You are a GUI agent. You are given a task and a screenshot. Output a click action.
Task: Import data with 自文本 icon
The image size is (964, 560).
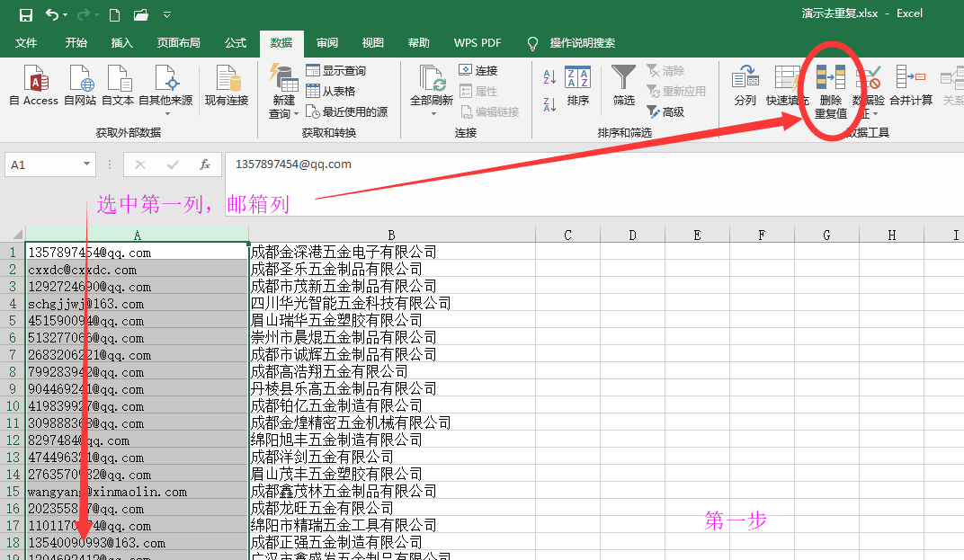click(x=118, y=85)
